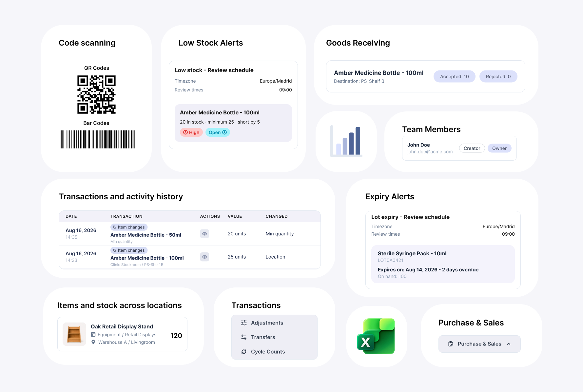Expand the Purchase & Sales dropdown chevron
The image size is (583, 392).
[x=509, y=344]
